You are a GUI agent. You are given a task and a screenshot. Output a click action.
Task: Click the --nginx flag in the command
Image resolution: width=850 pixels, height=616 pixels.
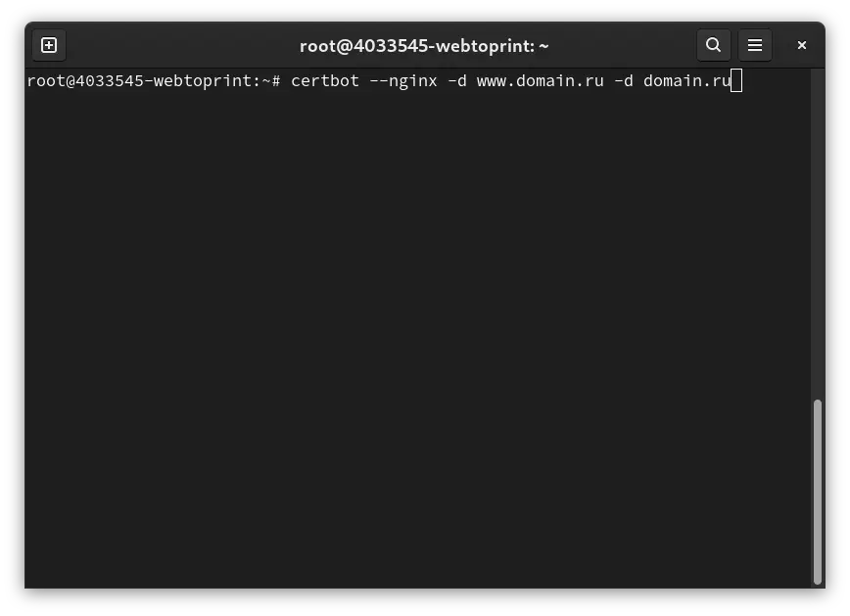tap(402, 81)
